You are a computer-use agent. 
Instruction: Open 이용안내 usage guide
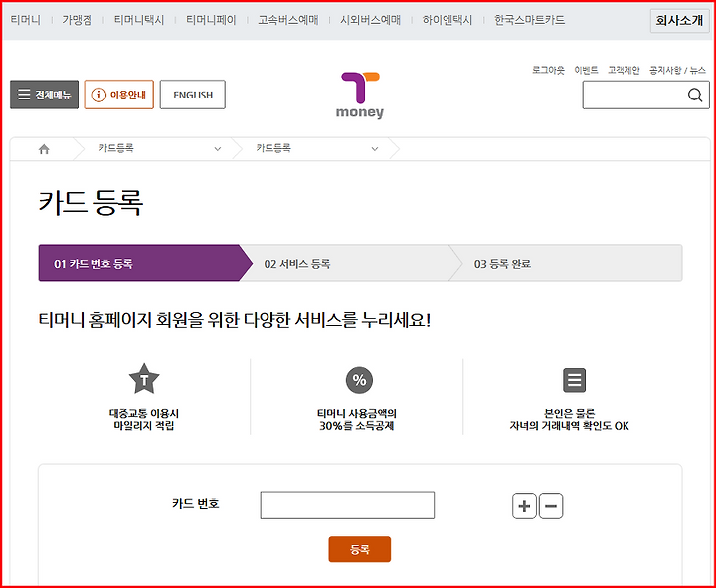(x=118, y=95)
